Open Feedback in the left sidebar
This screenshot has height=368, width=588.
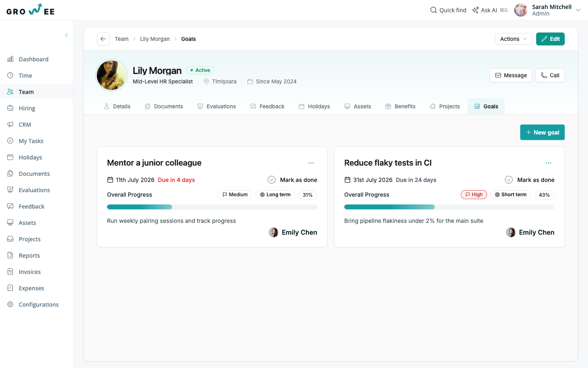coord(31,206)
